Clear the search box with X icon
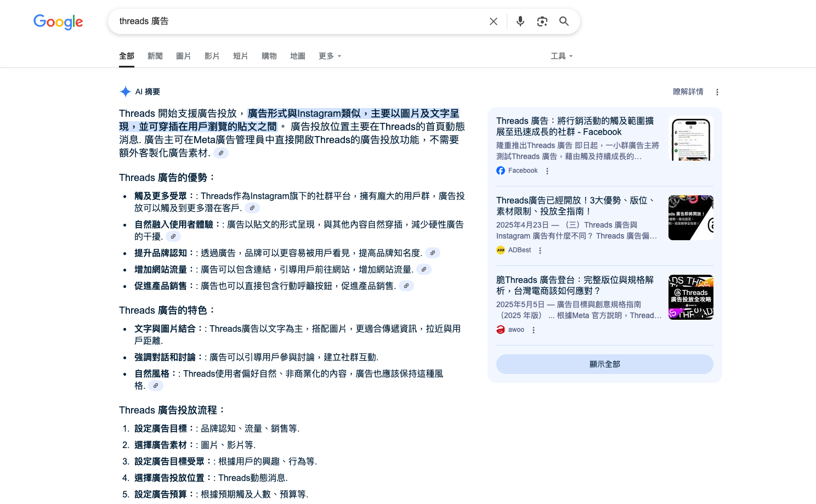Screen dimensions: 816x504 [494, 21]
